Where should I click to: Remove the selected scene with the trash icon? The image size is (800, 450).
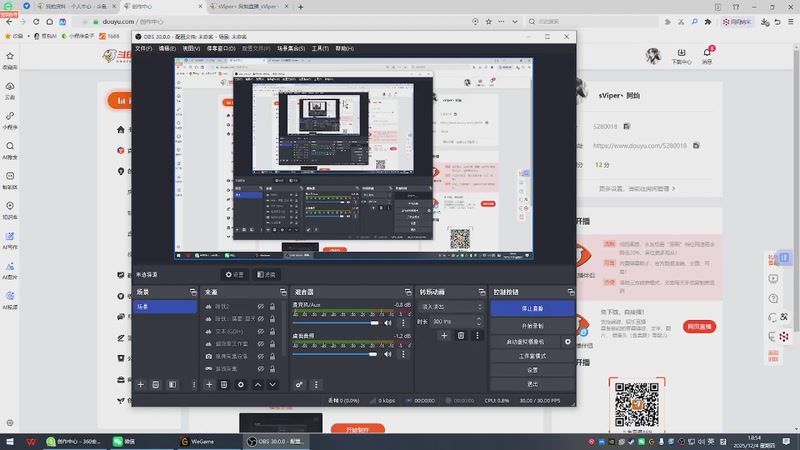pyautogui.click(x=156, y=385)
